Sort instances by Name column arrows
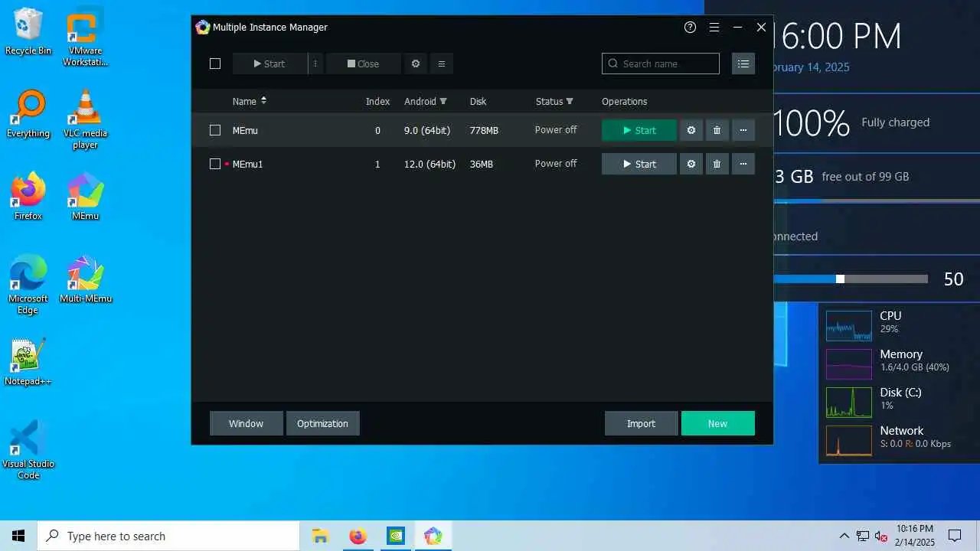Image resolution: width=980 pixels, height=551 pixels. pyautogui.click(x=263, y=101)
